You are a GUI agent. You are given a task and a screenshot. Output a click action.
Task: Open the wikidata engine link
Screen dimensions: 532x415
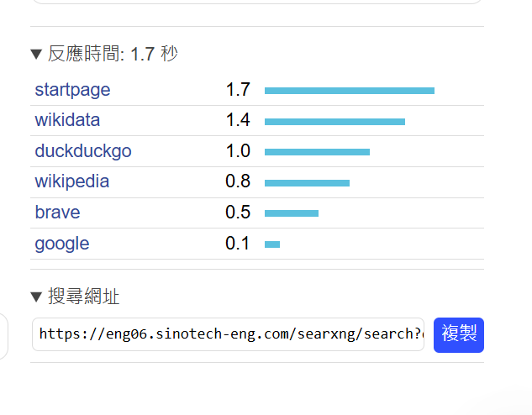[x=67, y=120]
